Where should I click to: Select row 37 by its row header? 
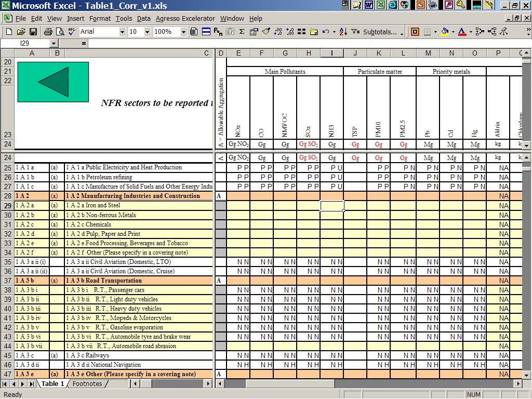pyautogui.click(x=7, y=281)
